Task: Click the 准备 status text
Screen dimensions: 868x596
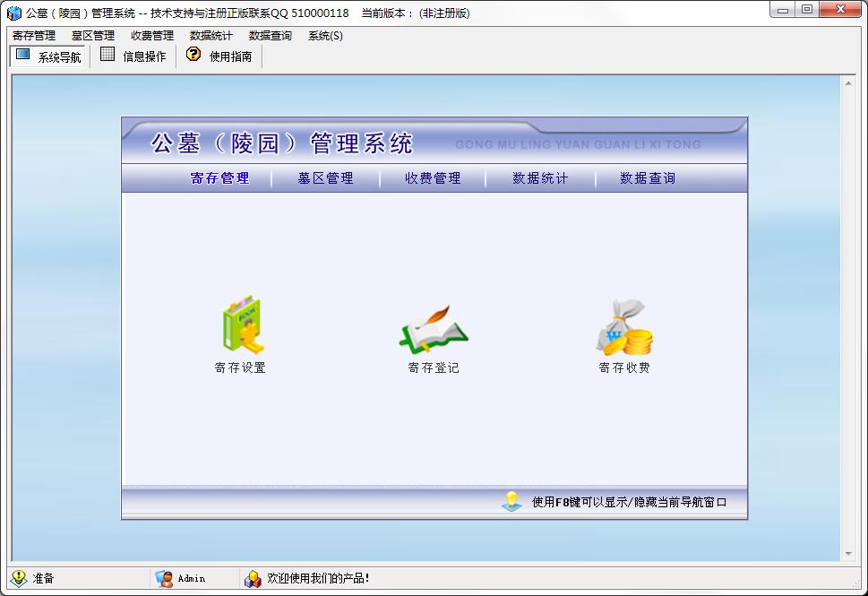Action: click(x=43, y=578)
